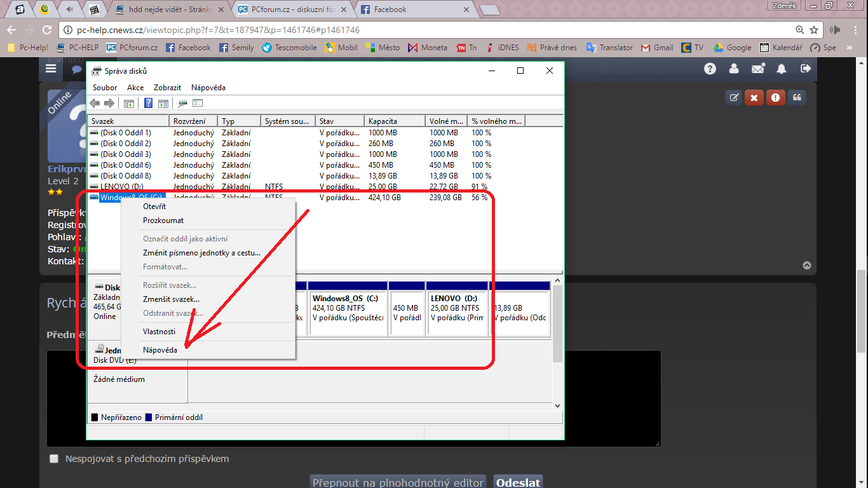868x488 pixels.
Task: Open help via the blue question mark toolbar icon
Action: [x=149, y=104]
